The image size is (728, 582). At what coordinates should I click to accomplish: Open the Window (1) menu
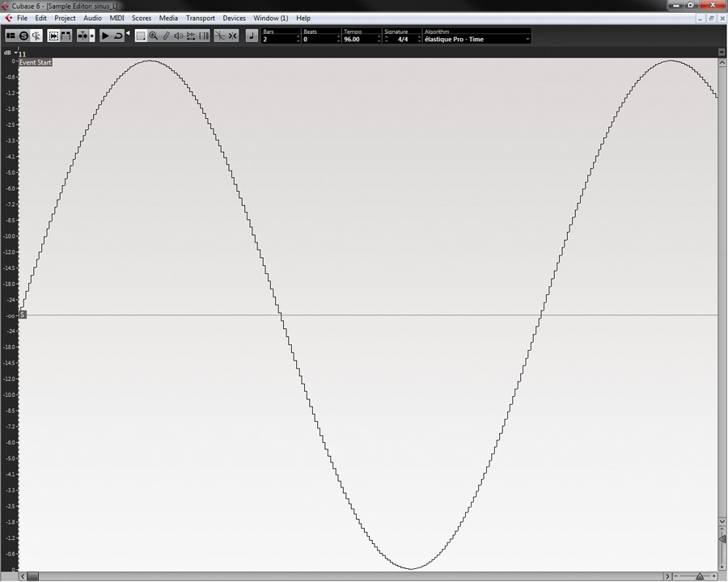tap(270, 18)
